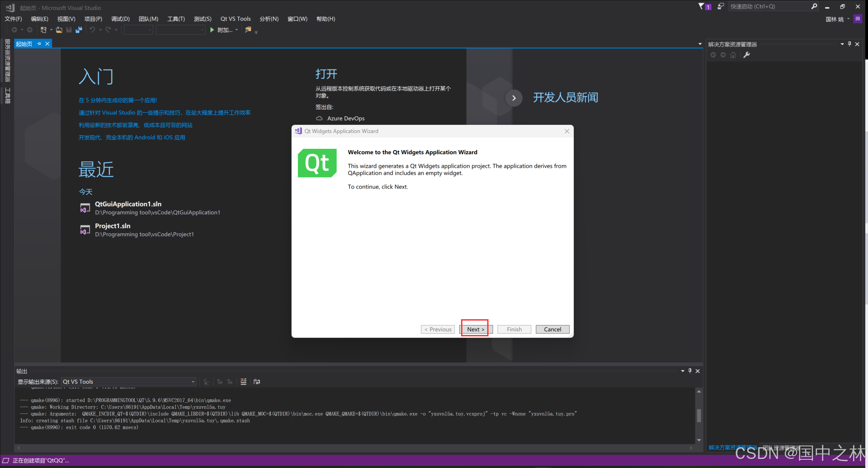Open the notifications flag icon
This screenshot has height=468, width=868.
(702, 6)
